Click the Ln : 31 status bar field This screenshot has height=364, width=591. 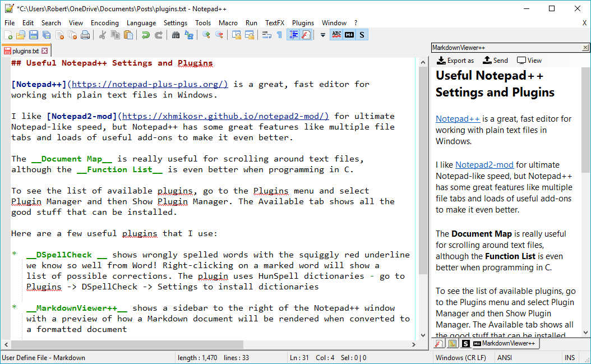tap(299, 358)
